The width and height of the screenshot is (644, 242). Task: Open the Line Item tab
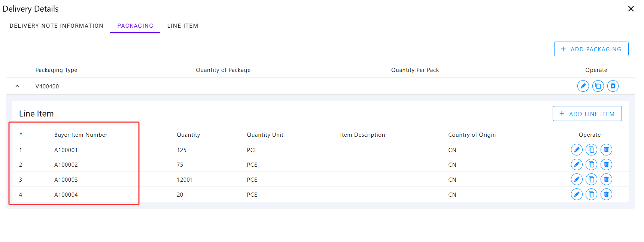pyautogui.click(x=183, y=26)
